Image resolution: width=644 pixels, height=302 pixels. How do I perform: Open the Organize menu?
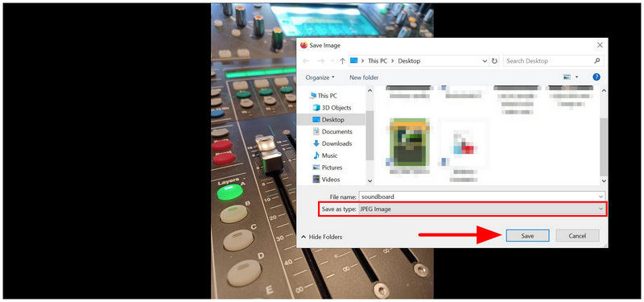(x=320, y=77)
